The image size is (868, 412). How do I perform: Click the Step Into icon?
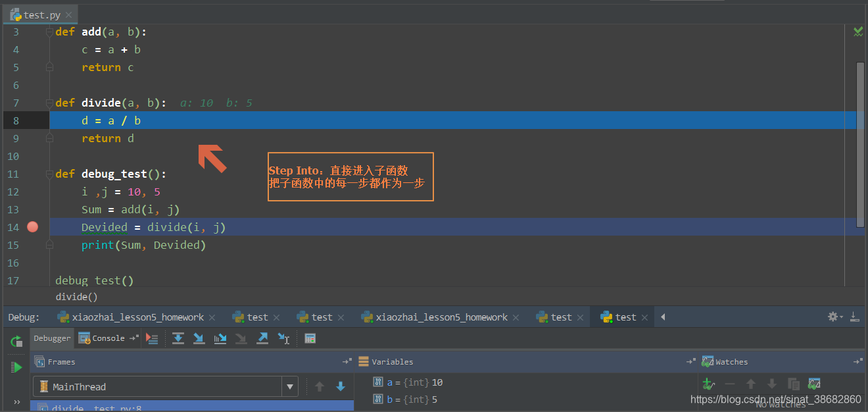click(x=199, y=338)
